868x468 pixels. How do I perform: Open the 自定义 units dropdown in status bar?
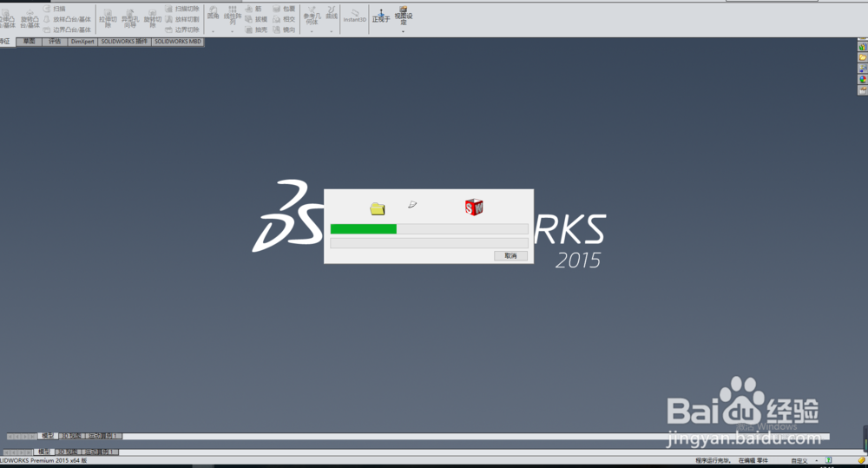click(x=804, y=461)
